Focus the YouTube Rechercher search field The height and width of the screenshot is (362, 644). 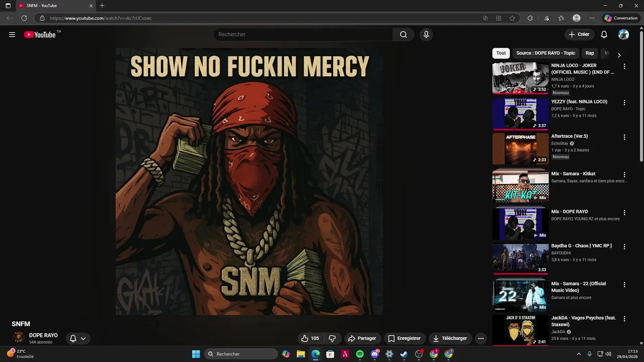click(x=303, y=34)
